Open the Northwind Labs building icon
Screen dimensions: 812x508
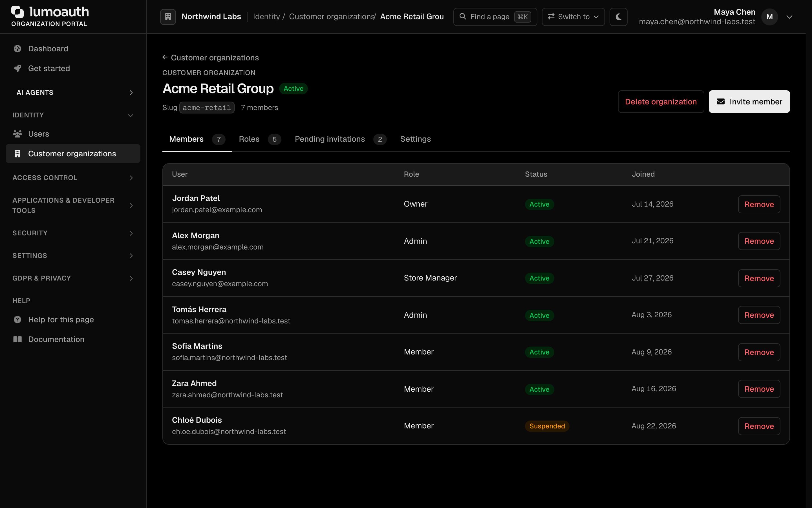[x=168, y=16]
